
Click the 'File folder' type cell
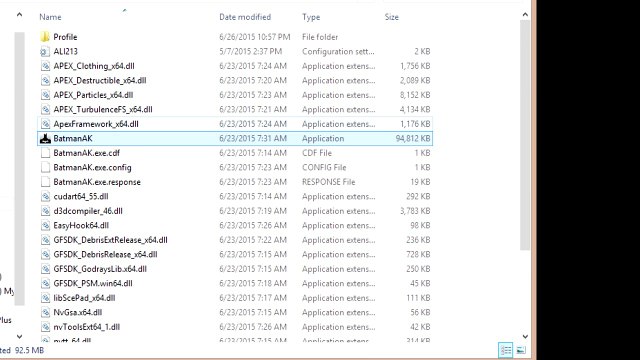click(320, 37)
